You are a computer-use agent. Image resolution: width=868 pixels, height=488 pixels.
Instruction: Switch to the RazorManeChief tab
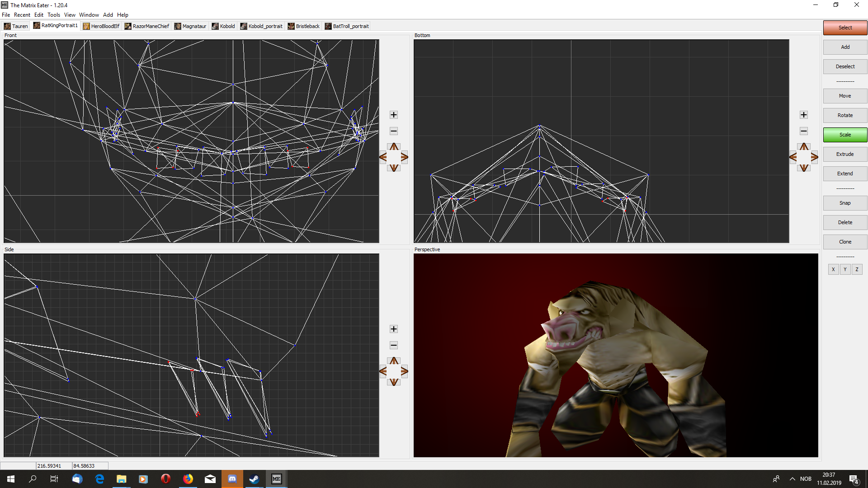pyautogui.click(x=147, y=26)
